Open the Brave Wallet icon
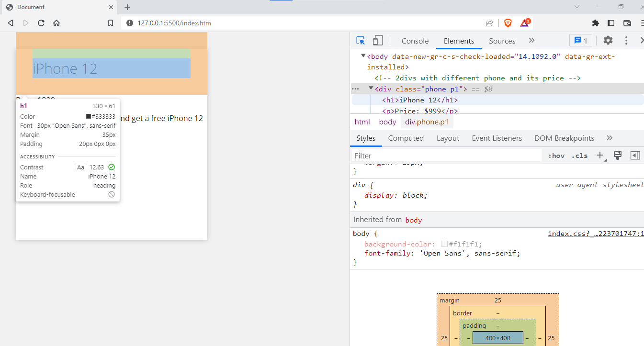Image resolution: width=644 pixels, height=346 pixels. click(x=627, y=23)
